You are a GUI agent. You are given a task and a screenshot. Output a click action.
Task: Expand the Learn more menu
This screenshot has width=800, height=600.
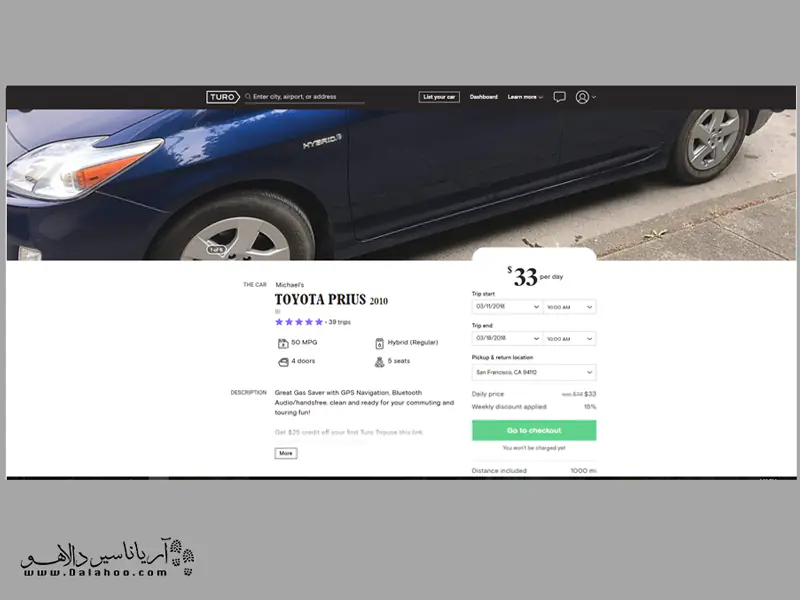[x=525, y=97]
